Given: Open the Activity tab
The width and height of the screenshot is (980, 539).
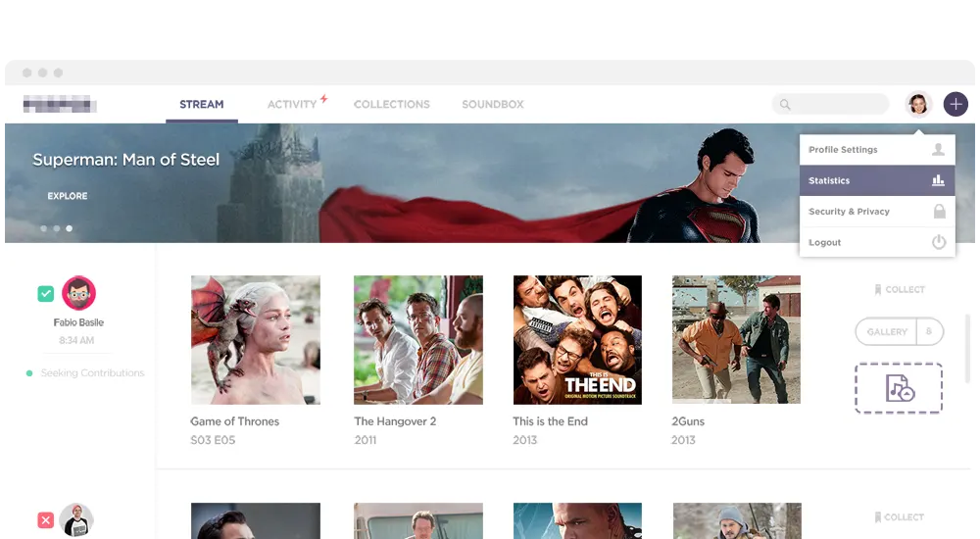Looking at the screenshot, I should 292,105.
